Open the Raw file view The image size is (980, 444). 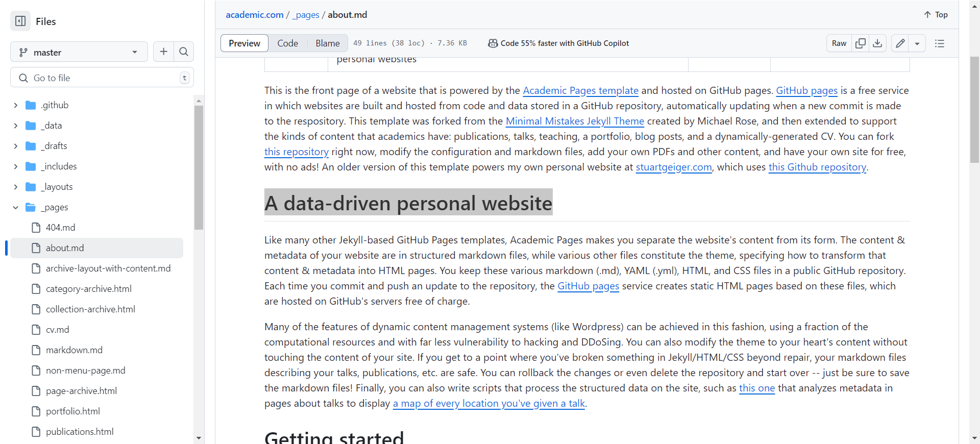839,43
